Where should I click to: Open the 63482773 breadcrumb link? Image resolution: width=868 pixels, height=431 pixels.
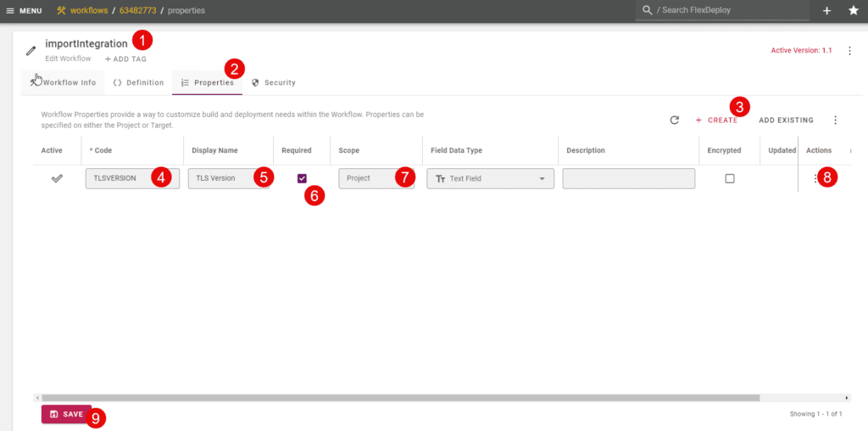pos(138,10)
